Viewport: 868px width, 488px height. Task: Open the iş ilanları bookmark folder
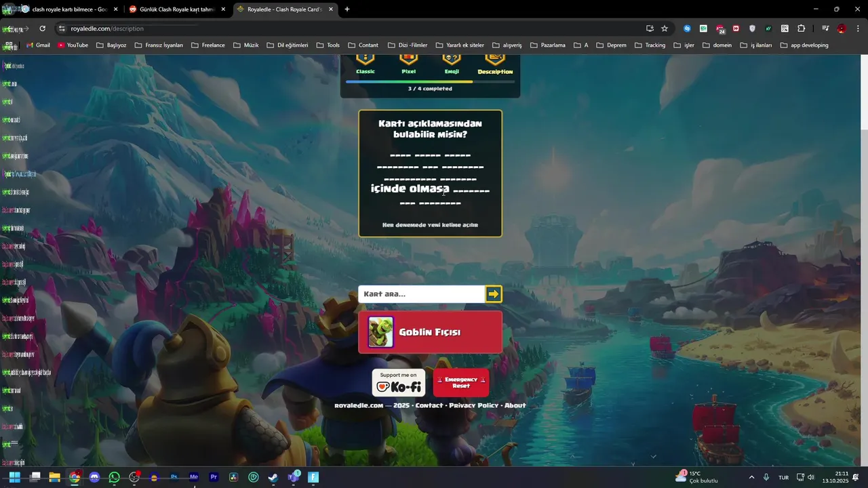pyautogui.click(x=756, y=45)
